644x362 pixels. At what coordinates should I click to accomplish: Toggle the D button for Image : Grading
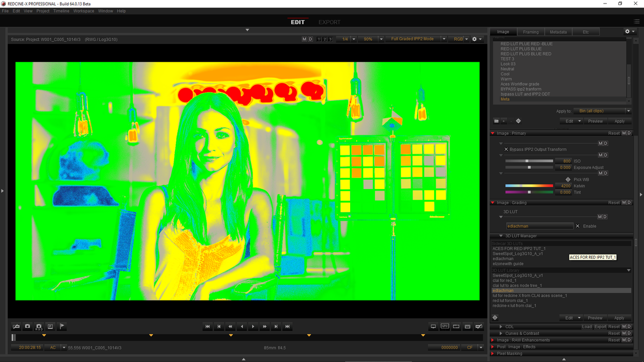click(x=629, y=203)
